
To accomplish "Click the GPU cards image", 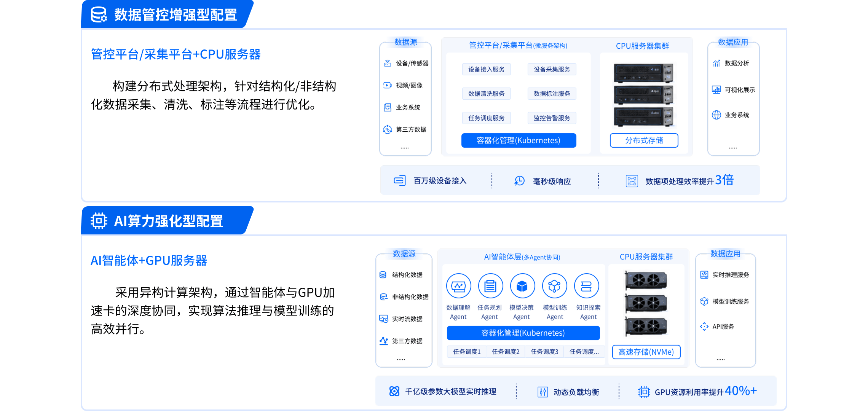I will (646, 303).
